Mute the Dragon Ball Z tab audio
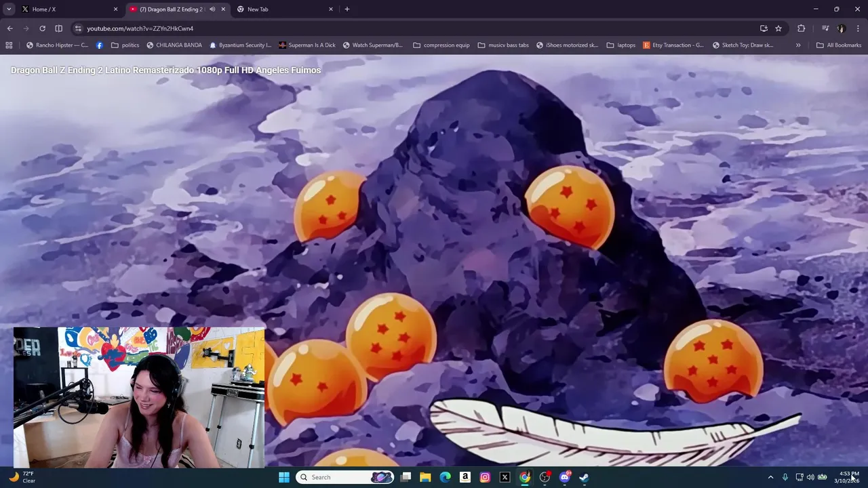Viewport: 868px width, 488px height. click(212, 9)
